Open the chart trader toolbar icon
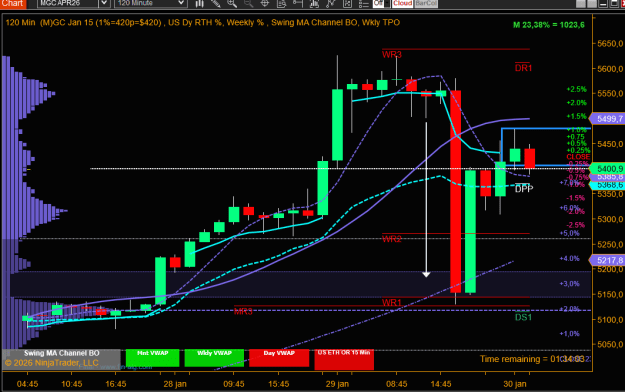The height and width of the screenshot is (392, 625). pyautogui.click(x=298, y=4)
